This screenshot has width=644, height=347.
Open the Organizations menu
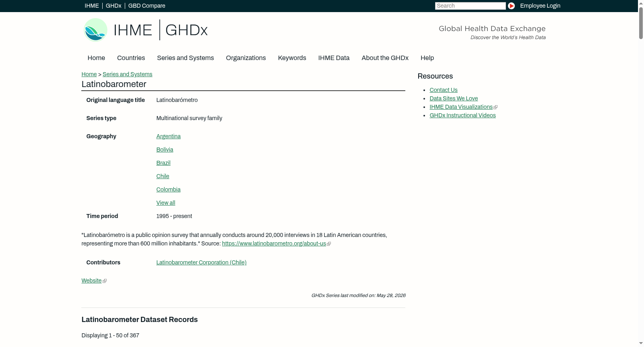246,58
